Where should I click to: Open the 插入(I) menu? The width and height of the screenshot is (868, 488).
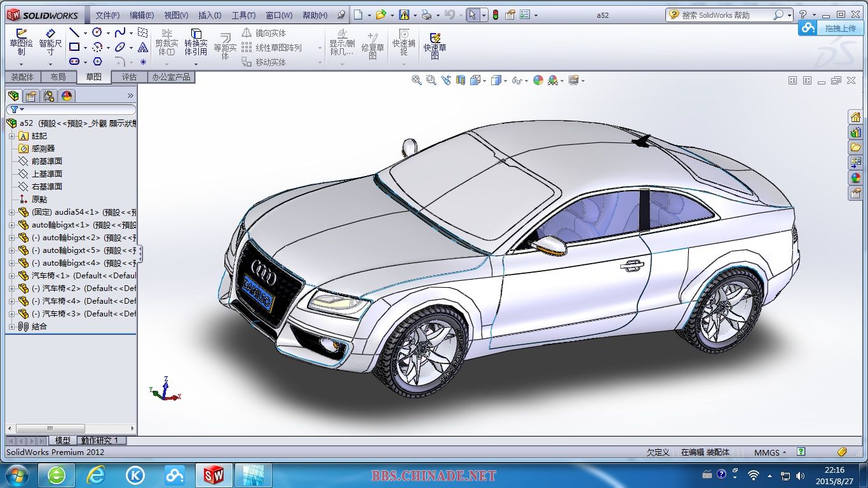pyautogui.click(x=210, y=15)
